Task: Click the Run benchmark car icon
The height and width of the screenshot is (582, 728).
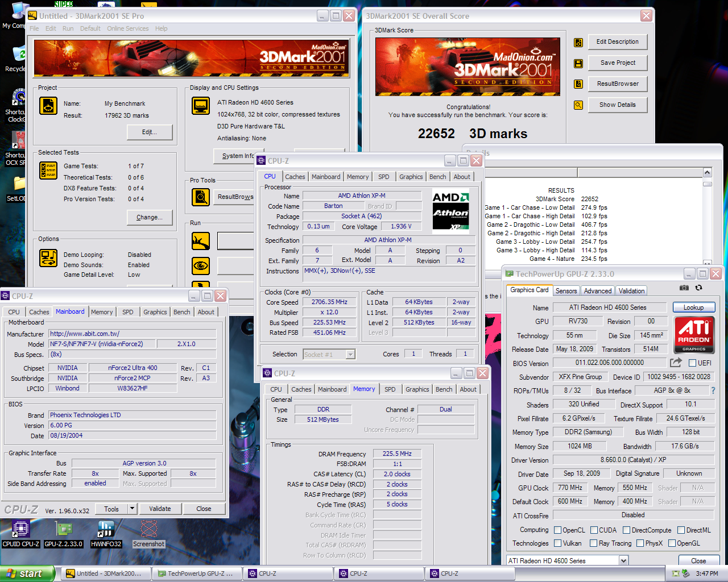Action: click(x=201, y=241)
